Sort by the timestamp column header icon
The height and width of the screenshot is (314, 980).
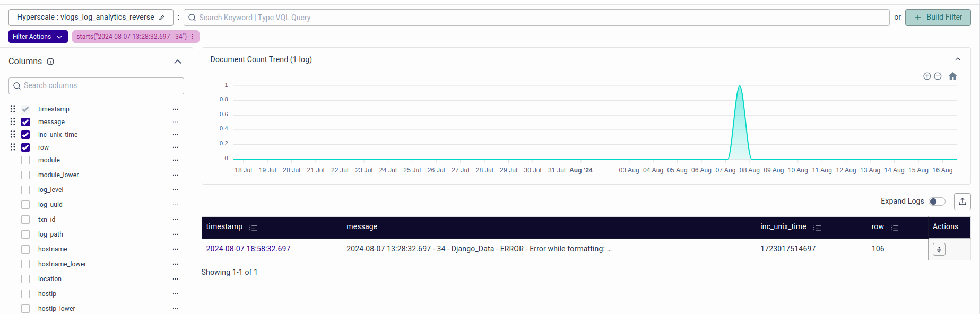pyautogui.click(x=253, y=228)
